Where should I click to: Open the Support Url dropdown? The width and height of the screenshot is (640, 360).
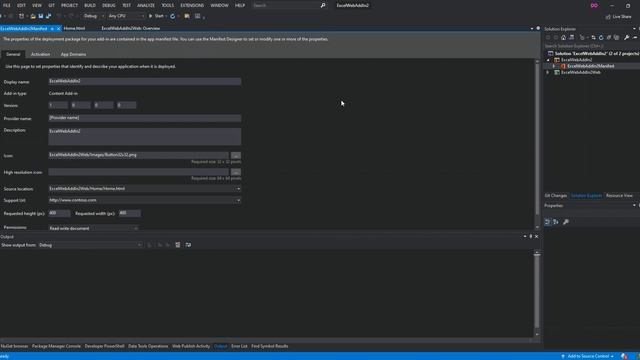click(238, 200)
